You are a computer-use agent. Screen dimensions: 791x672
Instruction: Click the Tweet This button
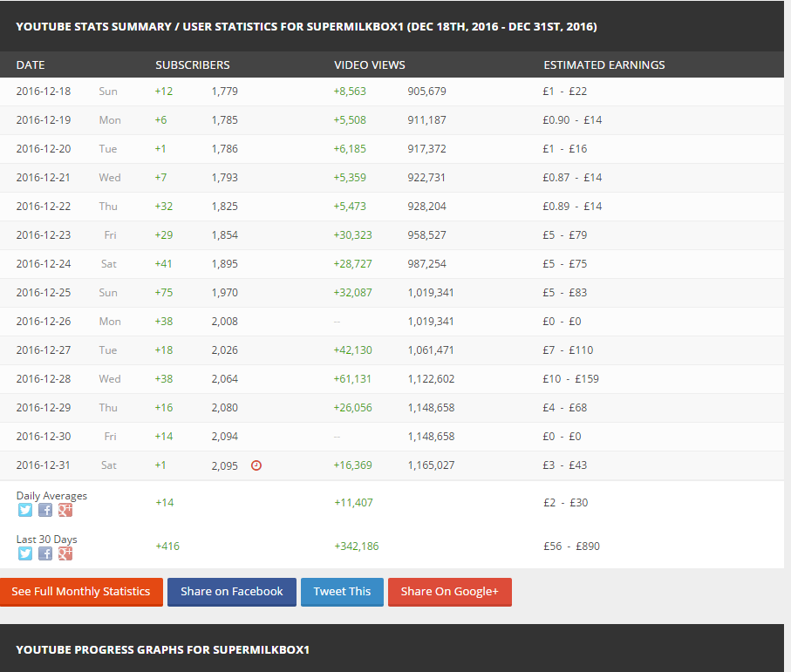coord(342,592)
